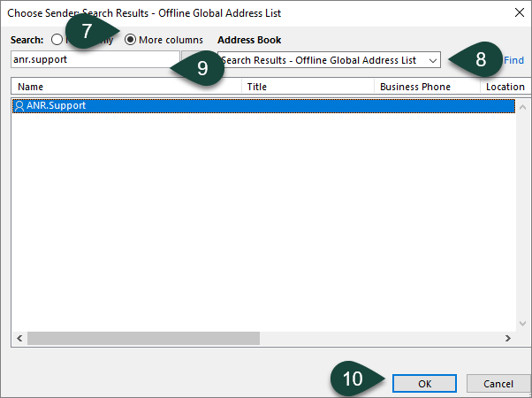This screenshot has width=532, height=398.
Task: Click the contact icon beside ANR.Support
Action: (x=19, y=105)
